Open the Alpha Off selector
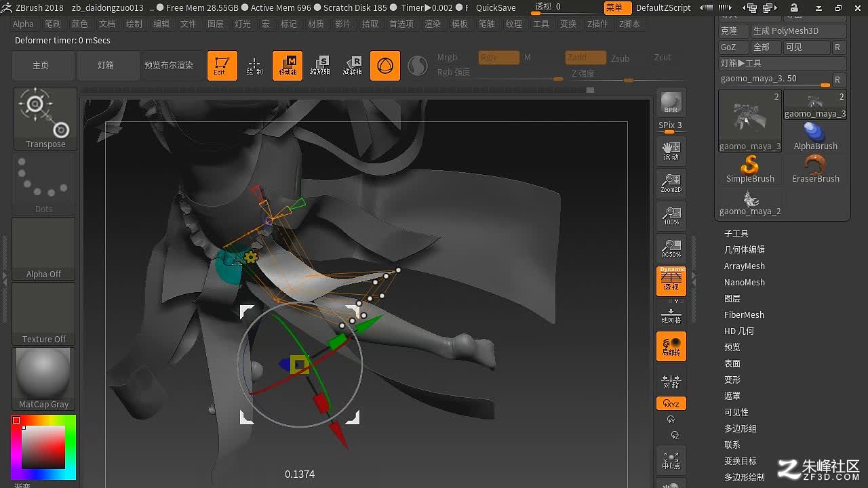This screenshot has height=488, width=868. pos(43,249)
